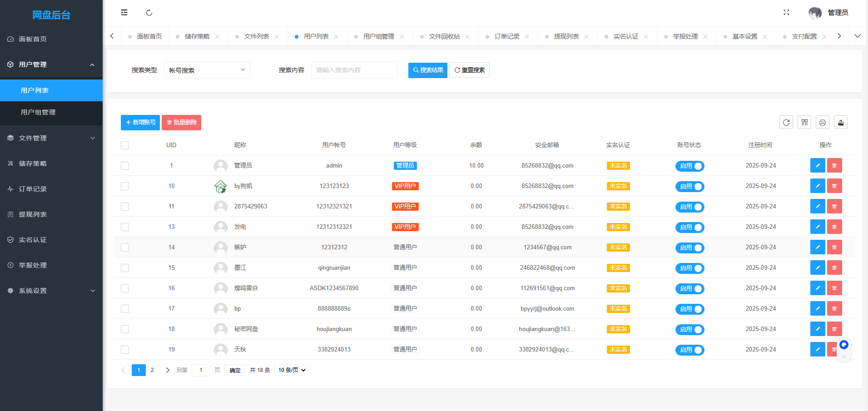Refresh the user list table
Screen dimensions: 868x411
[786, 122]
